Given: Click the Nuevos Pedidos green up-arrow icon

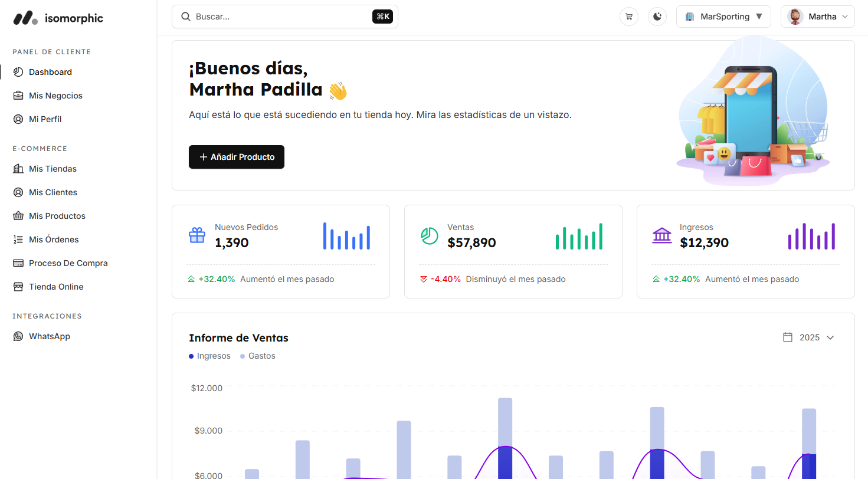Looking at the screenshot, I should pos(191,279).
